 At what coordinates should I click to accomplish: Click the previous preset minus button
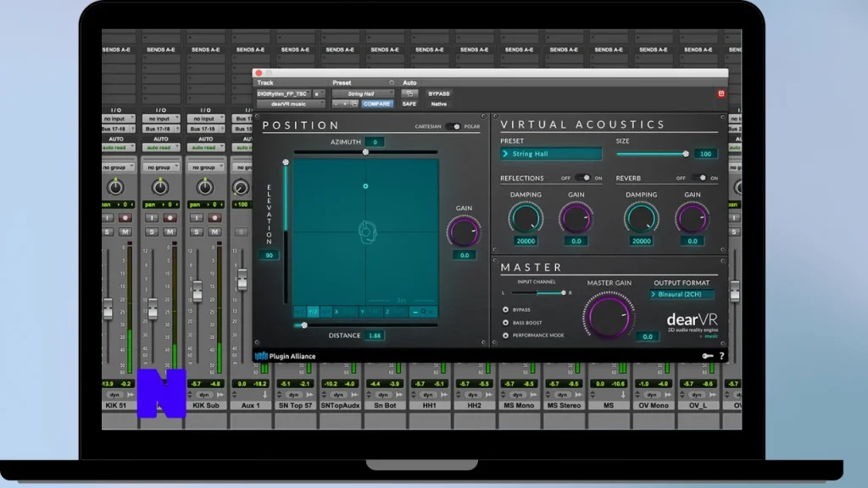336,104
